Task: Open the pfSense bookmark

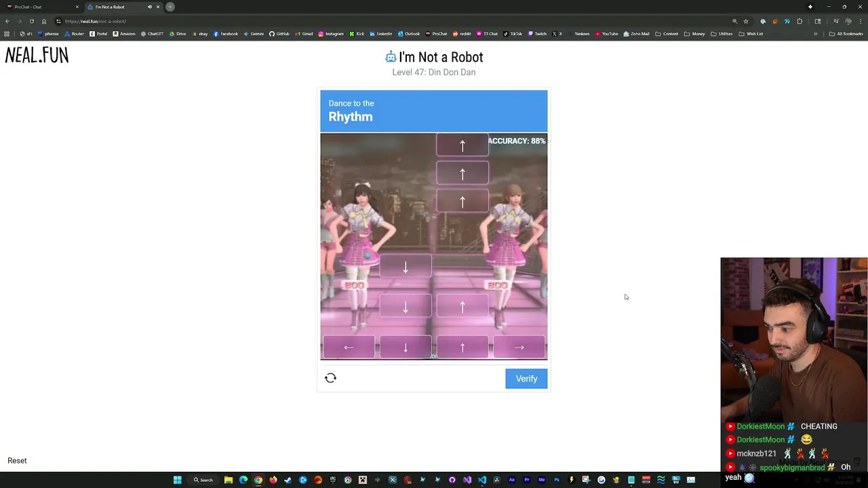Action: tap(49, 34)
